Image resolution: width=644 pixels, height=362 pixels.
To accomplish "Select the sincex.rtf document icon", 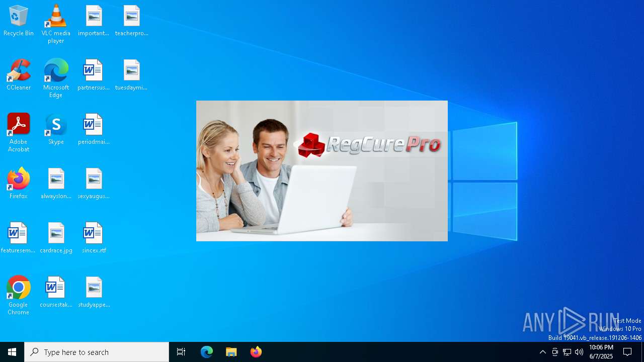I will (94, 238).
